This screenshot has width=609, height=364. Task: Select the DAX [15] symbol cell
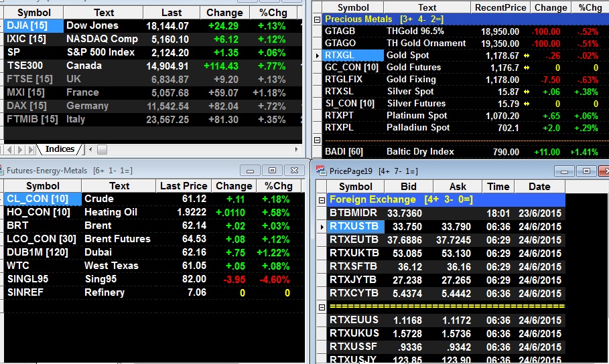[33, 106]
